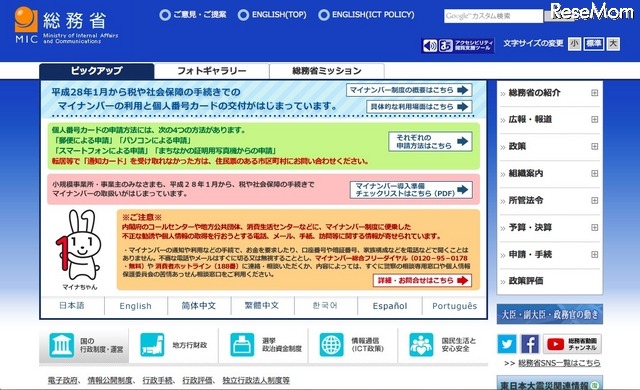640x390 pixels.
Task: Set text size to 標準
Action: tap(593, 44)
